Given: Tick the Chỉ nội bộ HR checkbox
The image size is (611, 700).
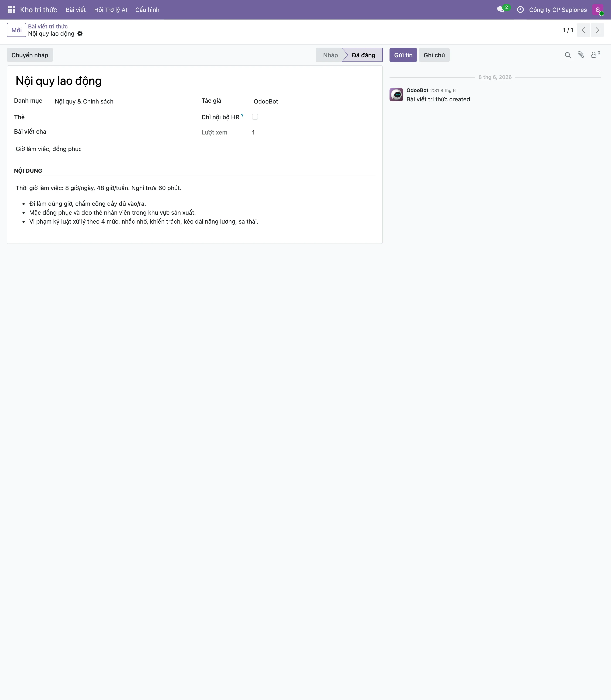Looking at the screenshot, I should (255, 117).
